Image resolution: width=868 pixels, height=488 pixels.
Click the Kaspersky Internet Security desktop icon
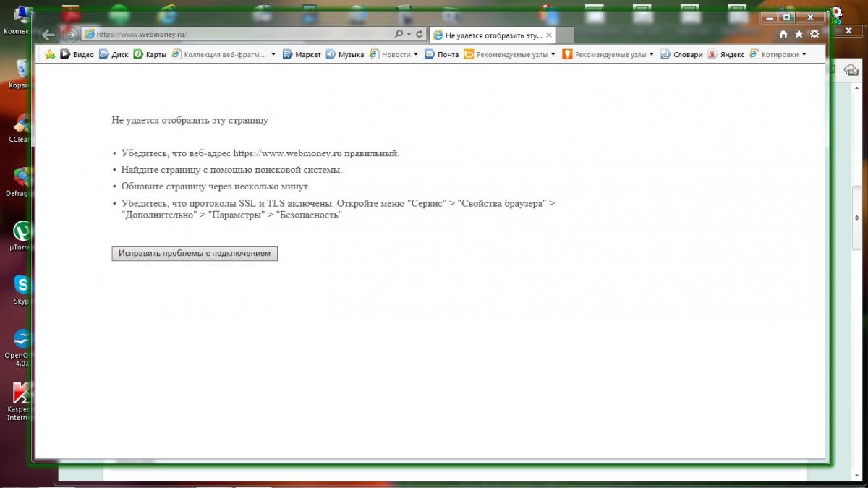point(20,401)
